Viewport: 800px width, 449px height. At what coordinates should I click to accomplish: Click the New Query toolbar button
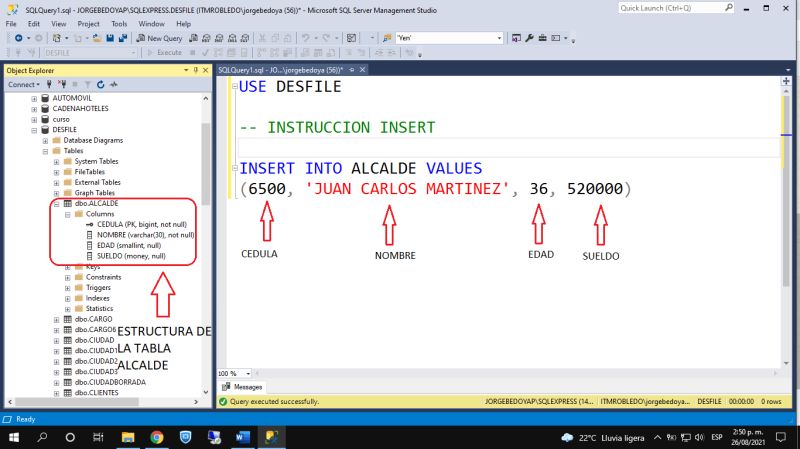pos(159,38)
